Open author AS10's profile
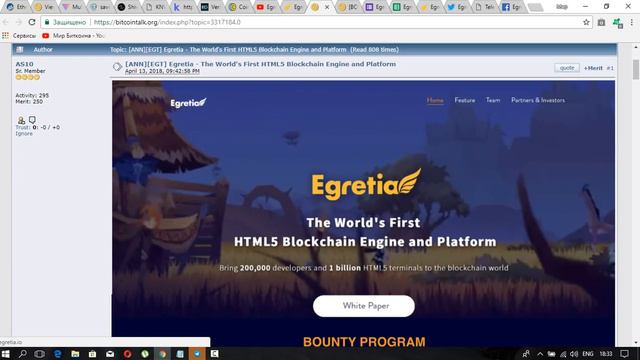640x360 pixels. 24,64
